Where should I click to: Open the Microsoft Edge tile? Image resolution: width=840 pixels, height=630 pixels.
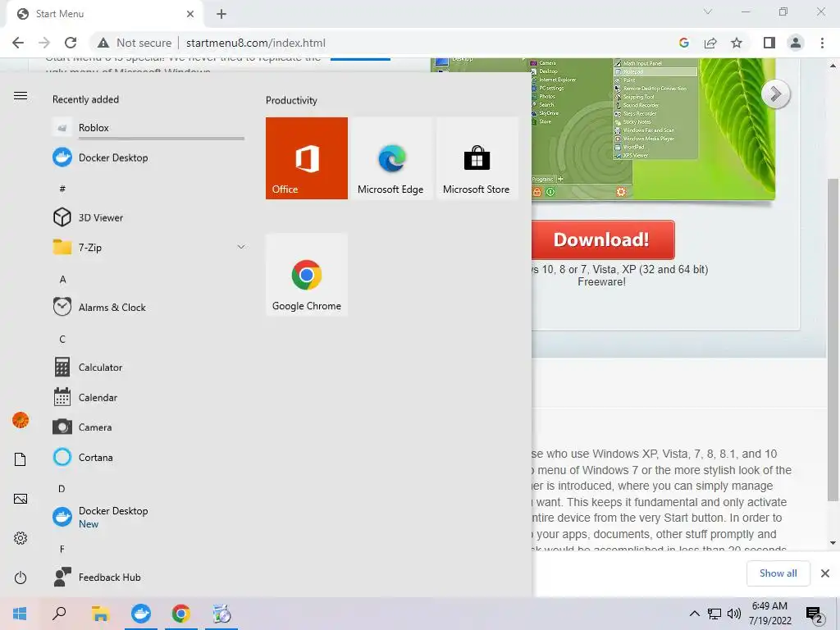tap(390, 158)
